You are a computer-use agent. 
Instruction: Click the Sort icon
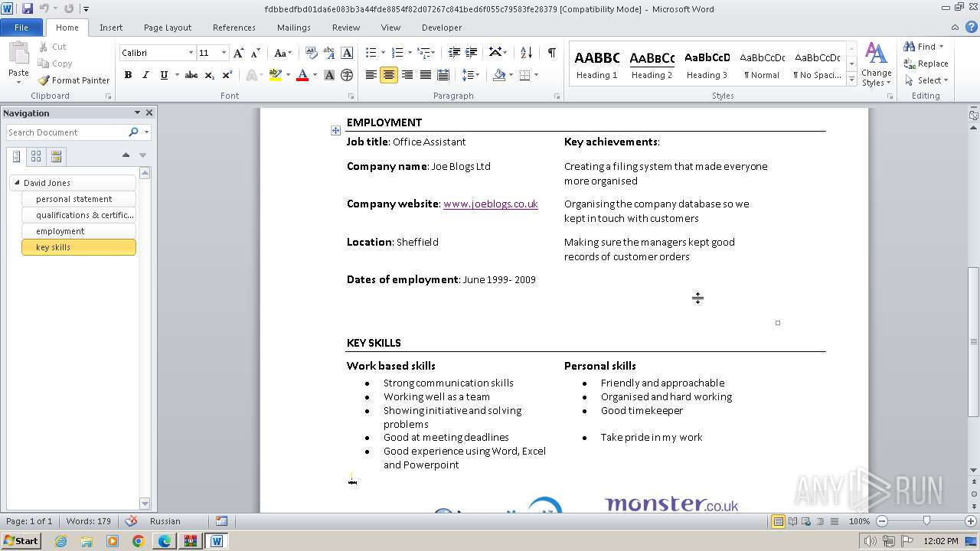coord(526,52)
